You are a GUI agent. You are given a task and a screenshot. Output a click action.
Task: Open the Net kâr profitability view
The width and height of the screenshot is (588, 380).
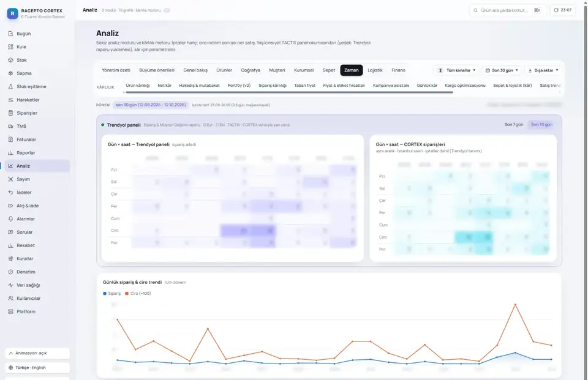[164, 86]
